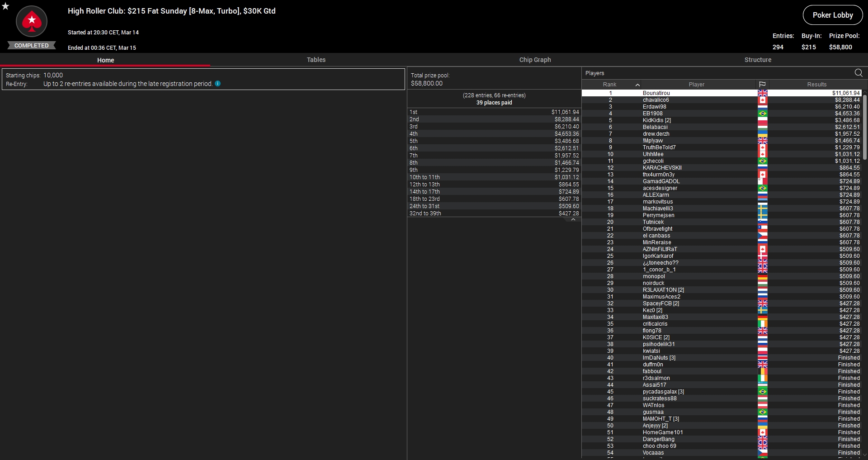Click the PokerStars spade logo

point(32,21)
